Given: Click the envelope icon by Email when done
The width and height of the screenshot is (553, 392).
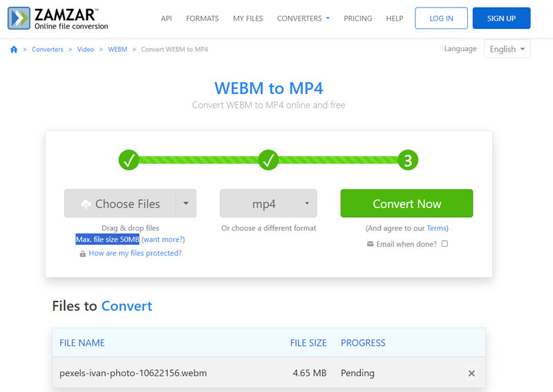Looking at the screenshot, I should 370,244.
